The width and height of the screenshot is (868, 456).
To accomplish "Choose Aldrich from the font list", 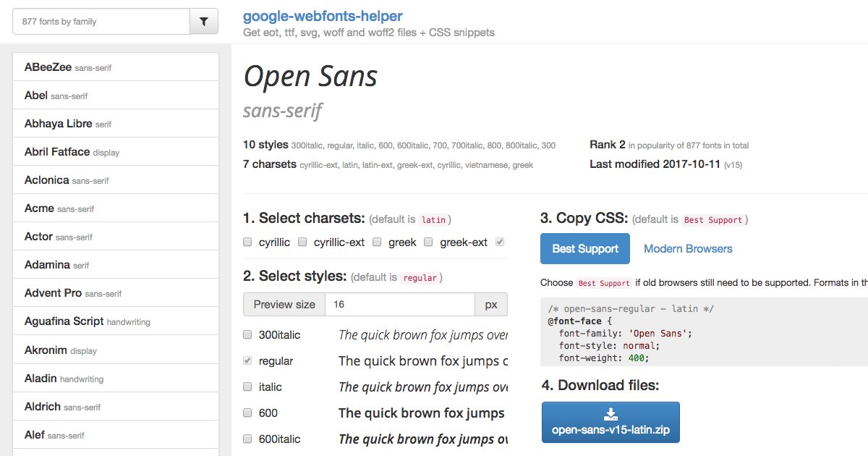I will [x=116, y=407].
